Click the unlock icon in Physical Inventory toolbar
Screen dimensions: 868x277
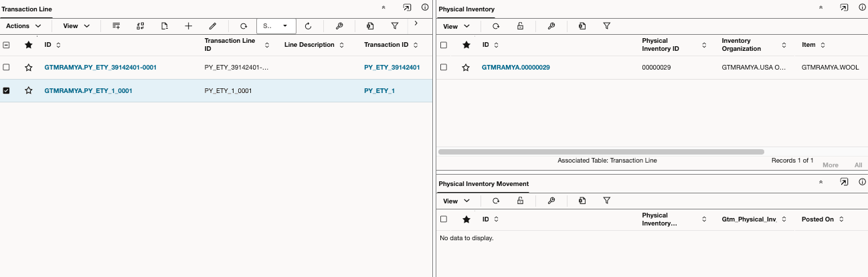pos(520,26)
